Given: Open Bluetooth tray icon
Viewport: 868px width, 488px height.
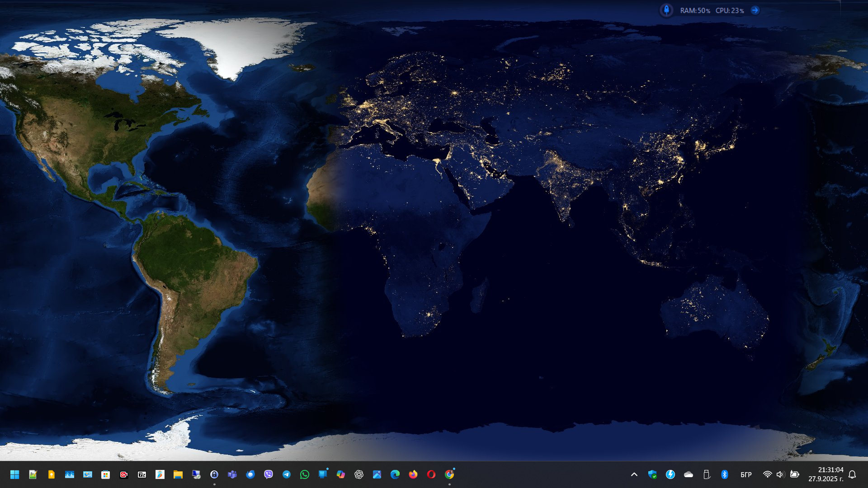Looking at the screenshot, I should pyautogui.click(x=725, y=474).
